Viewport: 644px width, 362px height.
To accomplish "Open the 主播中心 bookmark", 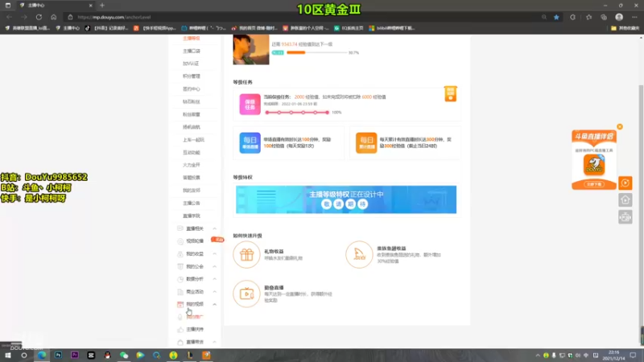I will tap(68, 28).
